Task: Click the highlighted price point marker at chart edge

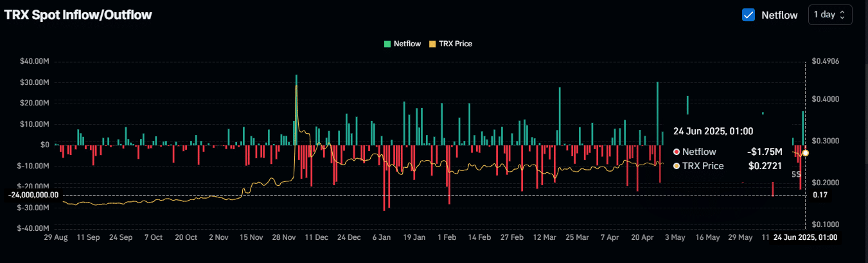Action: click(x=805, y=152)
